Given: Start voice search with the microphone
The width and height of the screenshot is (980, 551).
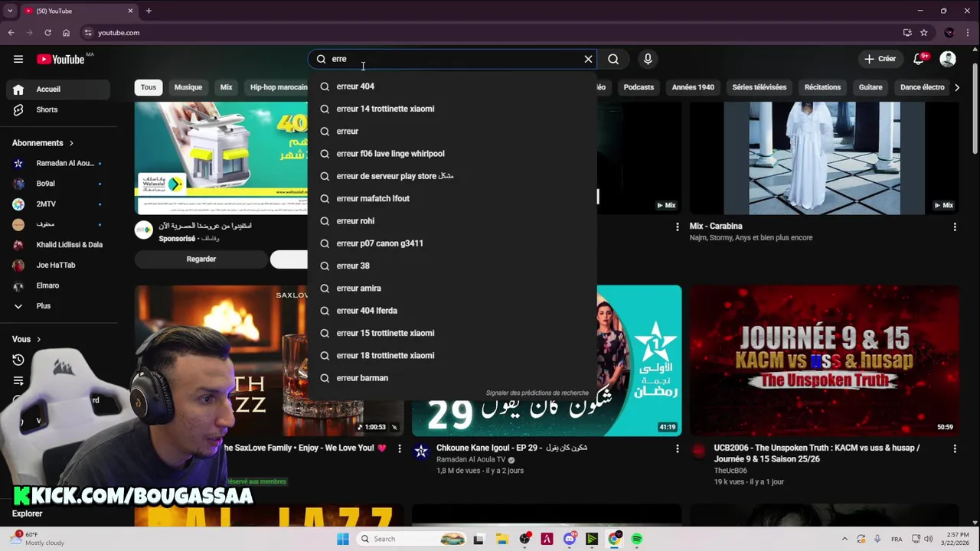Looking at the screenshot, I should click(648, 59).
